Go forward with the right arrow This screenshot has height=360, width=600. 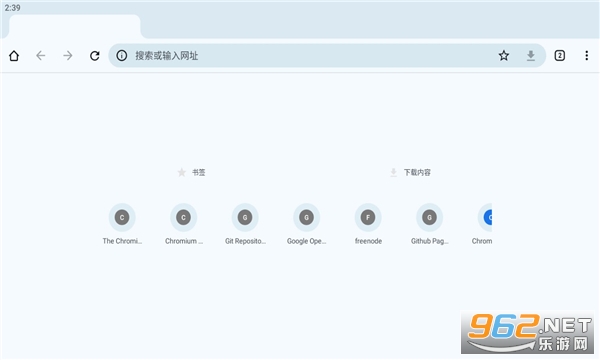click(x=68, y=56)
